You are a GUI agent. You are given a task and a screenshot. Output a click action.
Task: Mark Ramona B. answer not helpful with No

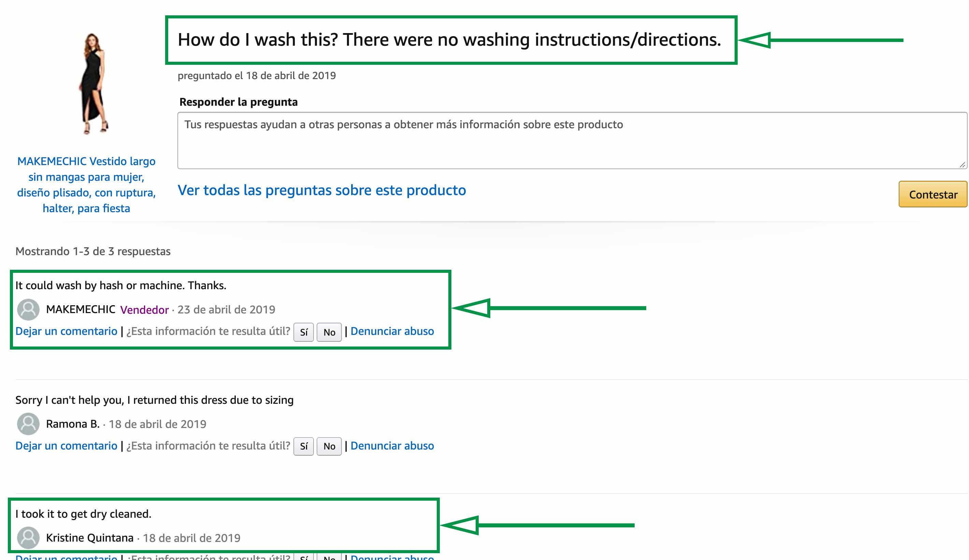tap(329, 446)
